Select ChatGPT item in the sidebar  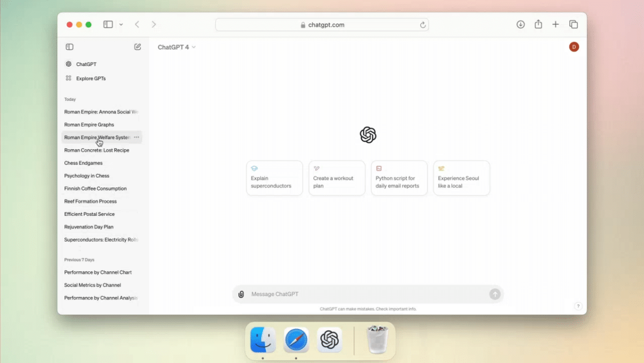(x=85, y=64)
